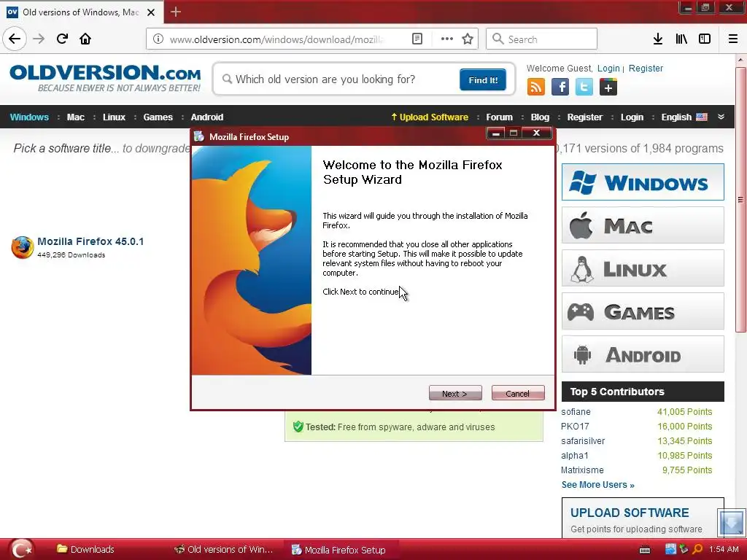Open contributor alpha1 profile
Viewport: 747px width, 560px height.
(575, 456)
